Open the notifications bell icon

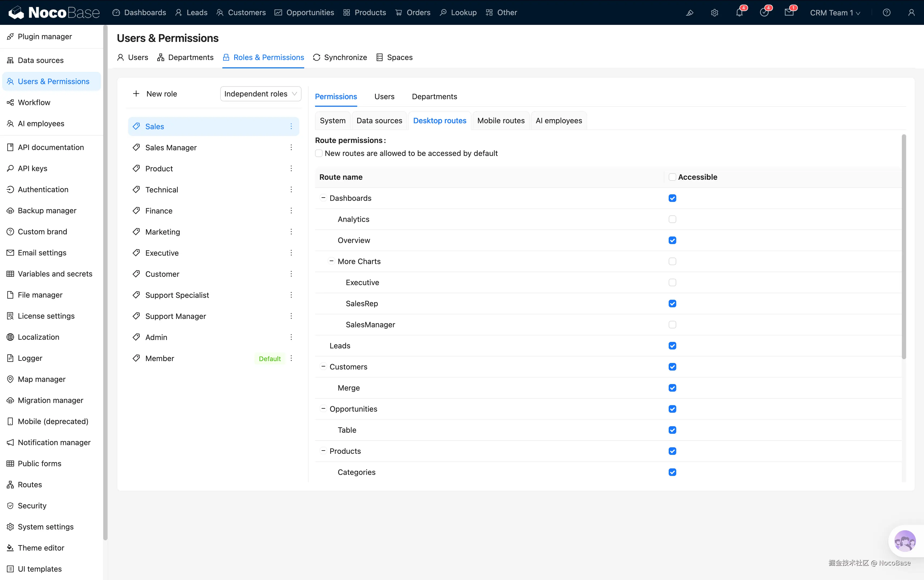pos(739,13)
